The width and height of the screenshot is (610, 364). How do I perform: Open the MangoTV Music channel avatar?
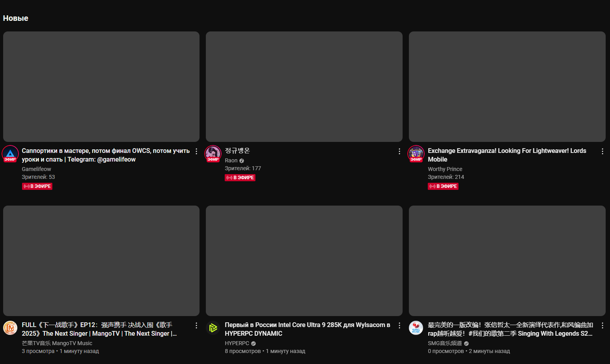coord(10,328)
